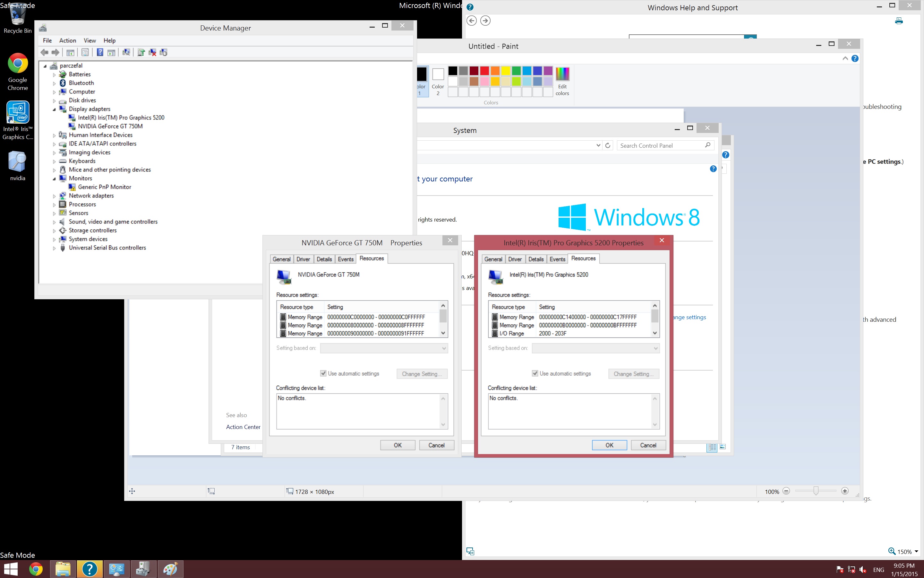Open Properties icon in Device Manager toolbar
This screenshot has width=924, height=578.
[x=85, y=52]
